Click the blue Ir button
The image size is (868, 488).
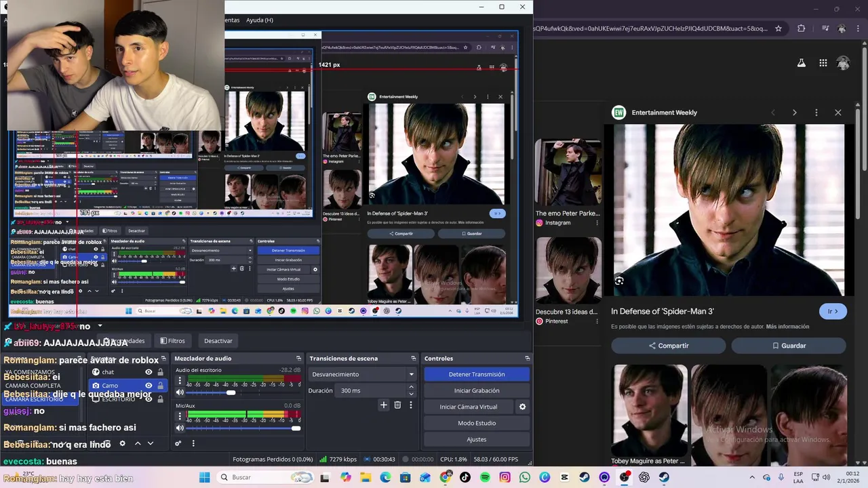point(833,311)
